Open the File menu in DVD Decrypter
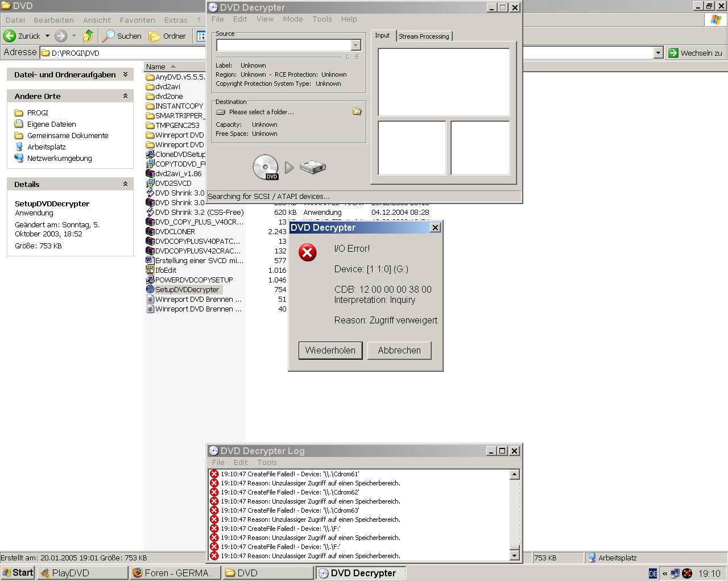This screenshot has width=728, height=582. click(x=218, y=19)
